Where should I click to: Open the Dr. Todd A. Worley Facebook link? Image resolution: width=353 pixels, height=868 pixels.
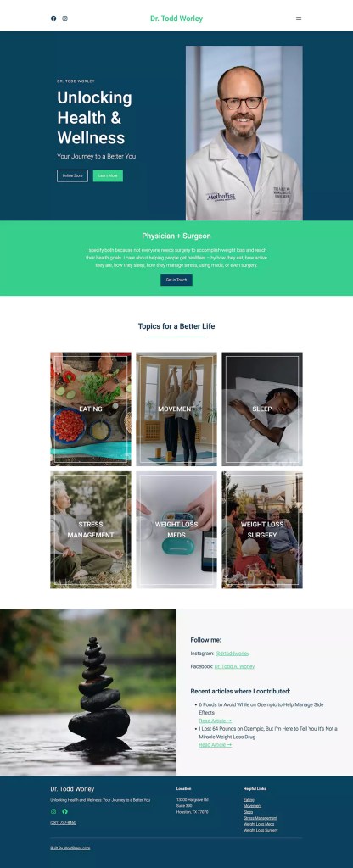pos(234,666)
